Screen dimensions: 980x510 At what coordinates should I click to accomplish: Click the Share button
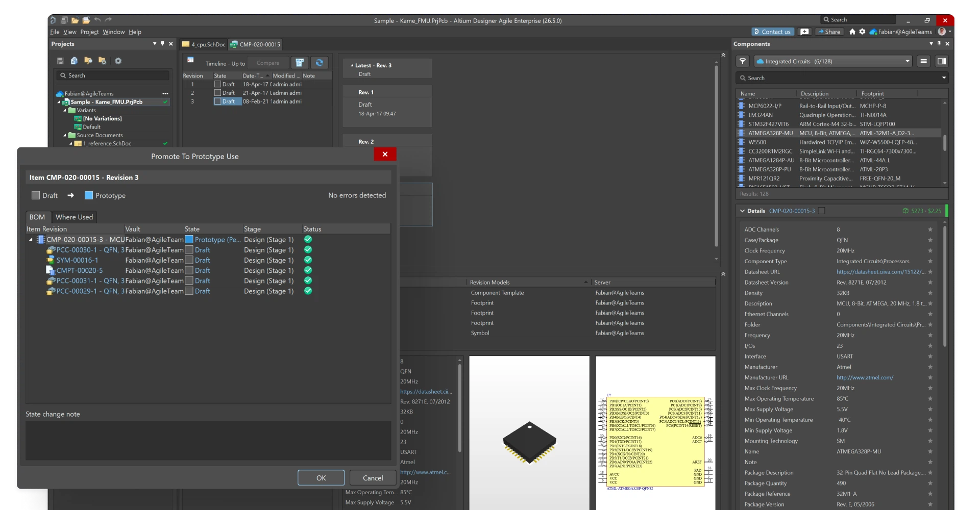pos(829,32)
